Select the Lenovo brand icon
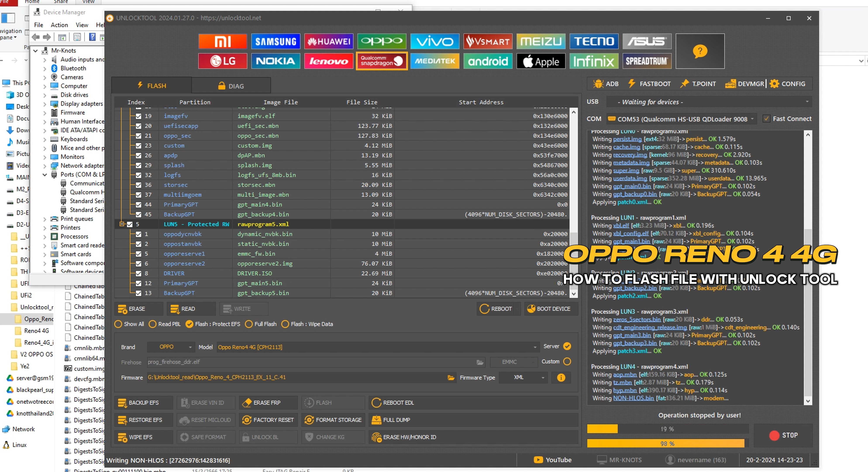This screenshot has height=472, width=868. [329, 61]
